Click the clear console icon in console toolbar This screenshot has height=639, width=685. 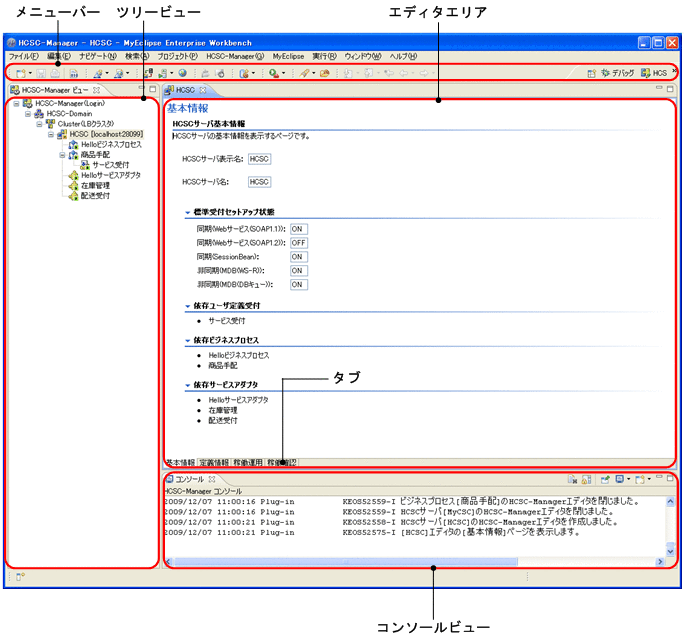click(572, 480)
